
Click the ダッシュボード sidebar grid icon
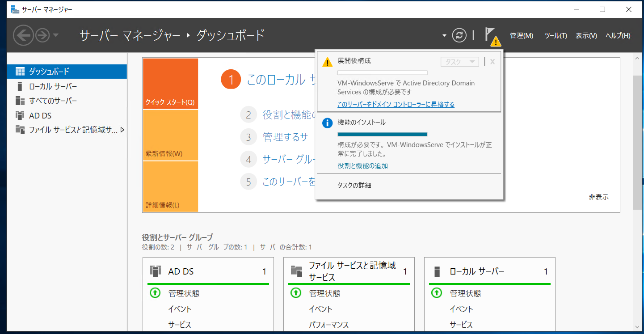(20, 72)
